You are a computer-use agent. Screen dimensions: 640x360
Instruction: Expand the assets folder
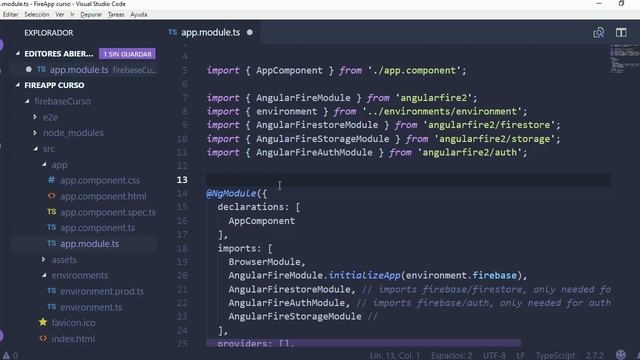[44, 260]
